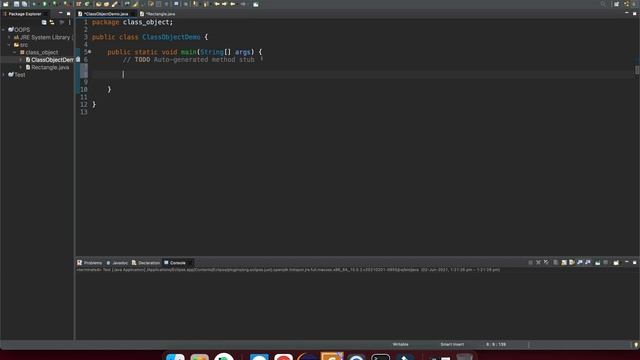Click the Search magnifier icon at the top right
Viewport: 640px width, 360px height.
coord(603,4)
